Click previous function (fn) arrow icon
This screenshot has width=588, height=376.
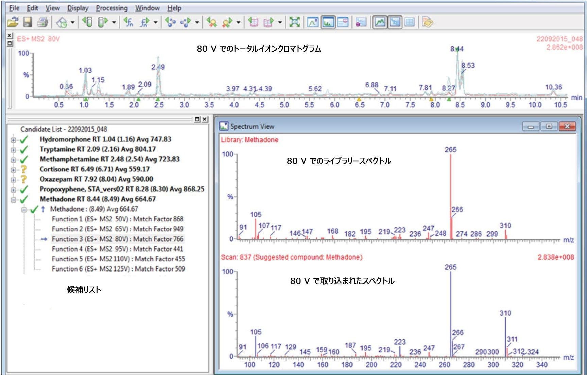pyautogui.click(x=128, y=22)
